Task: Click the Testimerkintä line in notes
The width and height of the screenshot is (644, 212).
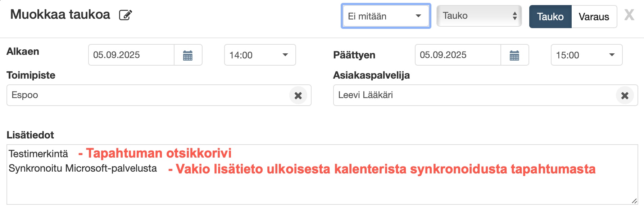Action: pyautogui.click(x=38, y=154)
